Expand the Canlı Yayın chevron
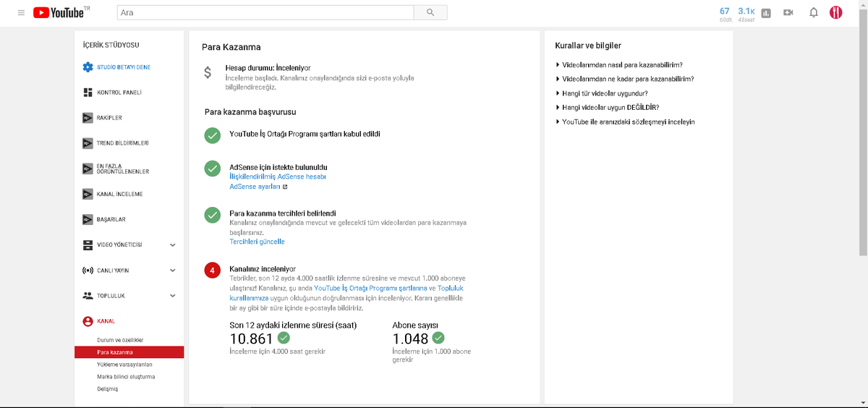Viewport: 868px width, 408px height. pyautogui.click(x=172, y=271)
